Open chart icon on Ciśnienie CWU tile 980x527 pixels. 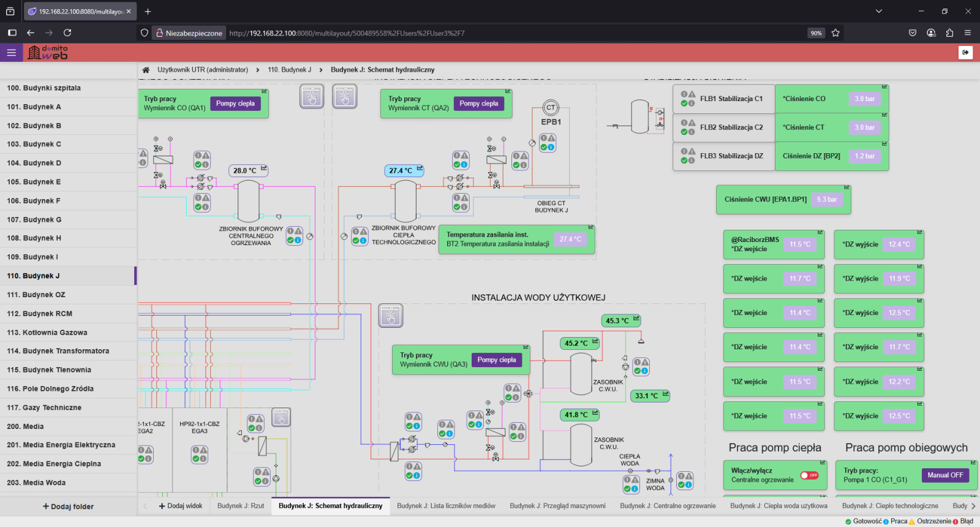pyautogui.click(x=846, y=188)
